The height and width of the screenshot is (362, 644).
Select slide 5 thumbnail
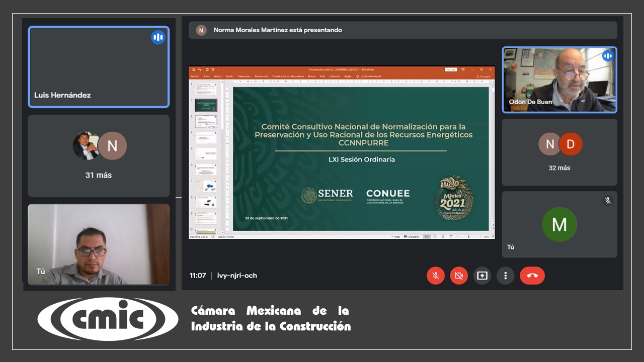click(206, 154)
